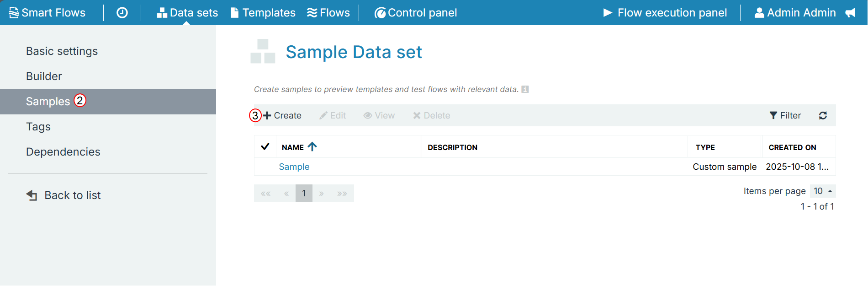Sort by the Name column arrow

click(312, 147)
